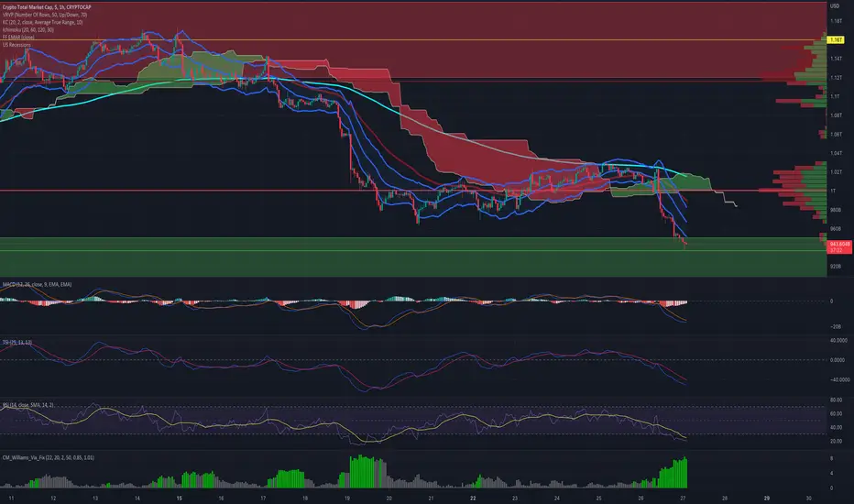Click date 14 on the time axis

point(137,498)
